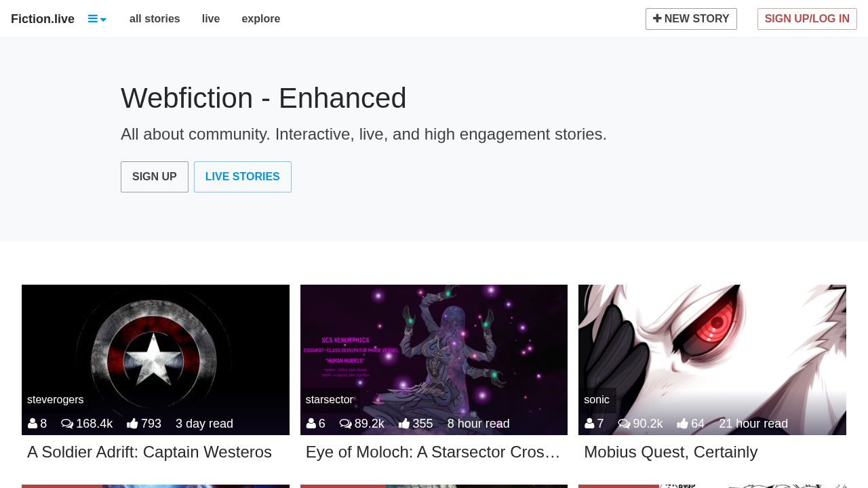This screenshot has height=488, width=868.
Task: Click SIGN UP/LOG IN in the header
Action: point(807,19)
